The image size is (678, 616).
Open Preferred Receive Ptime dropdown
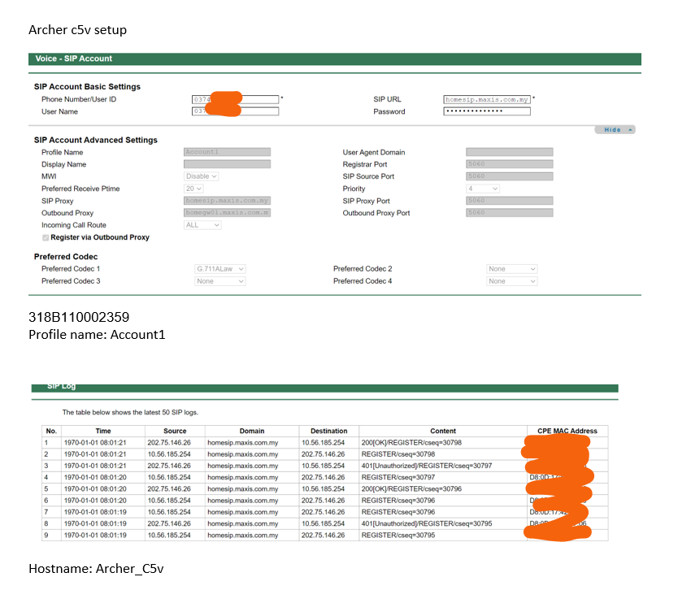(193, 189)
